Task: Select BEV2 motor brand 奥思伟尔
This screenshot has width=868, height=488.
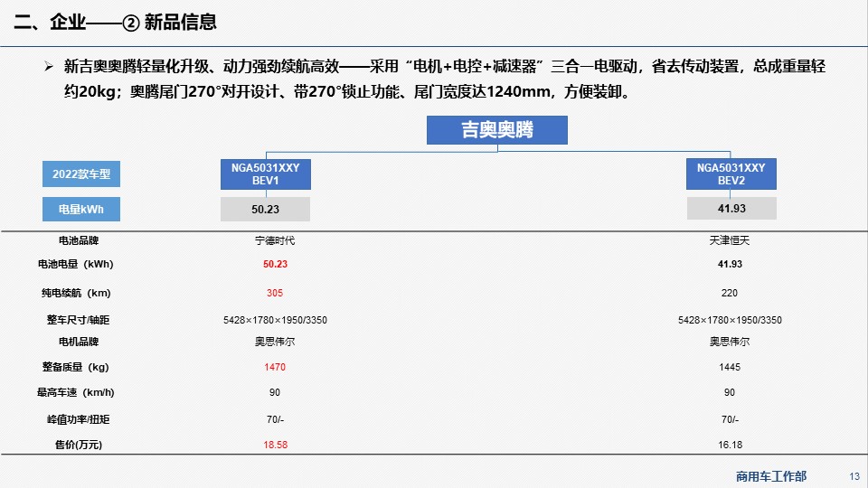Action: (x=730, y=342)
